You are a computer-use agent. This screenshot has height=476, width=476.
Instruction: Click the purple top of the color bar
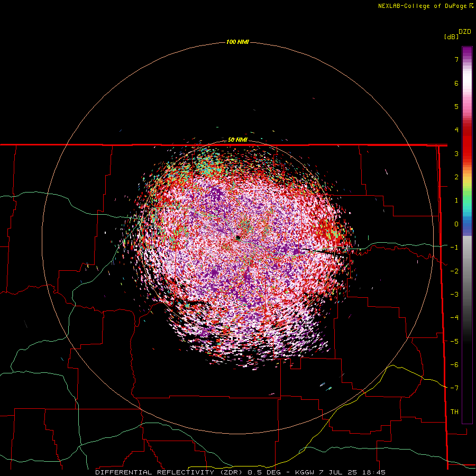[x=467, y=53]
